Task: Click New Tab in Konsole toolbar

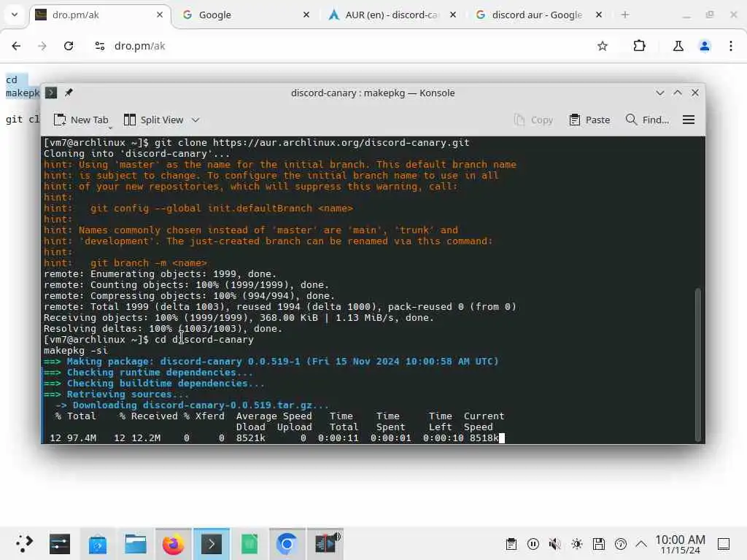Action: click(x=81, y=120)
